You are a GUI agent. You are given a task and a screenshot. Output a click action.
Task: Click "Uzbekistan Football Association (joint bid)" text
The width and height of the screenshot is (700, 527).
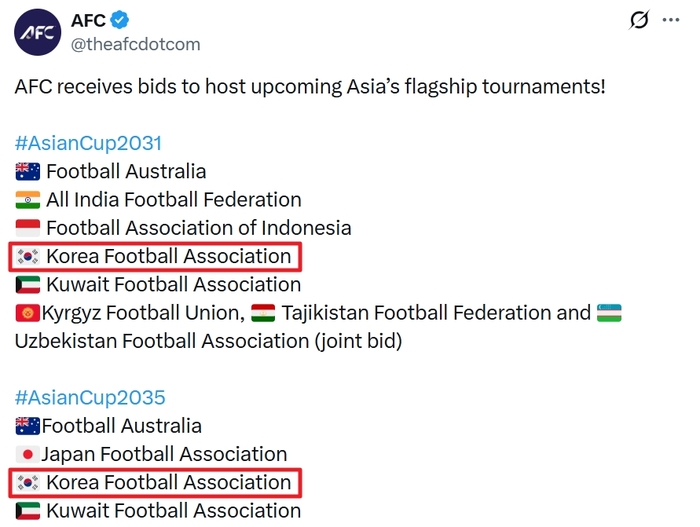[208, 341]
